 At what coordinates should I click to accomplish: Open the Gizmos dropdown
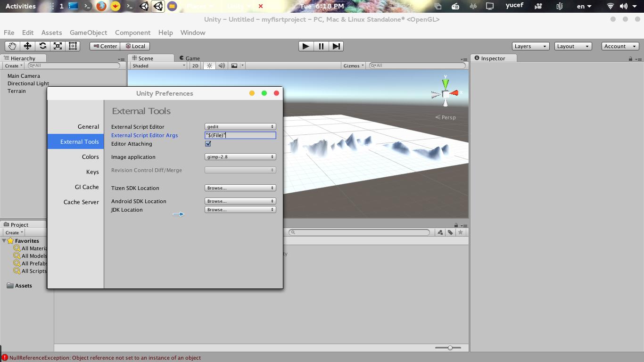point(353,66)
